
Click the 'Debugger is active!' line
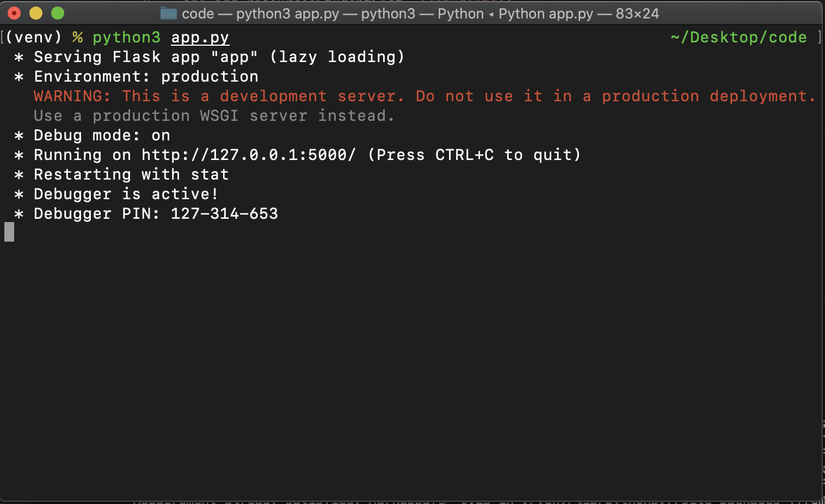[x=126, y=194]
